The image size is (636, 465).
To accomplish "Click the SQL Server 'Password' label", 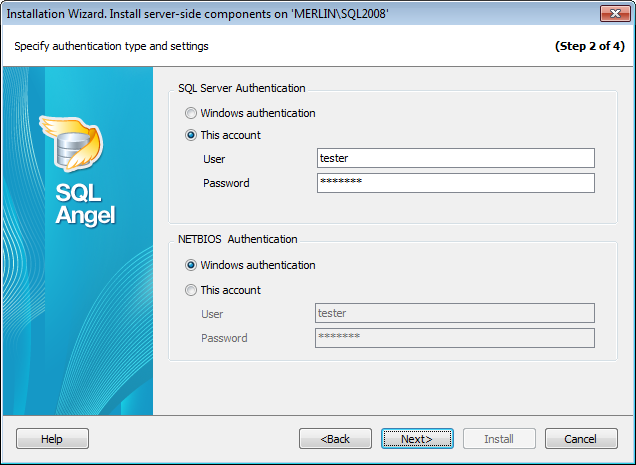I will tap(226, 183).
